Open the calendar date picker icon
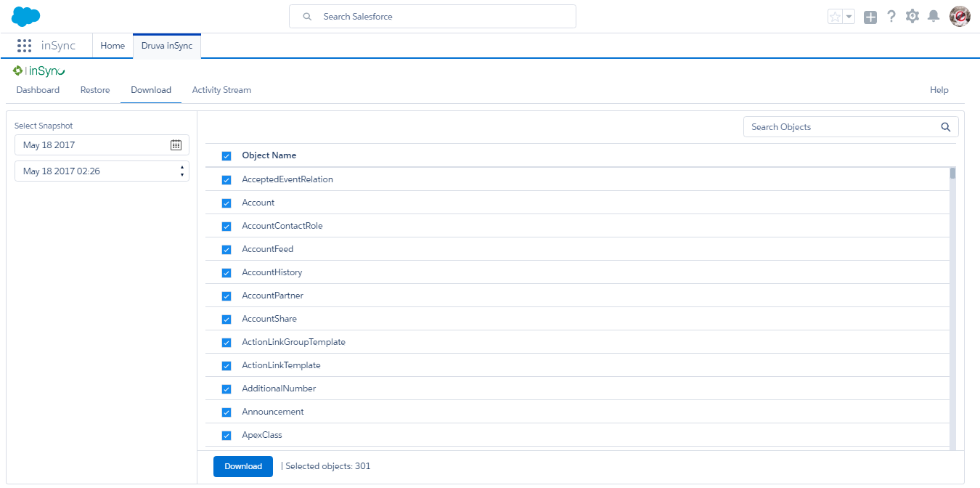 [176, 145]
